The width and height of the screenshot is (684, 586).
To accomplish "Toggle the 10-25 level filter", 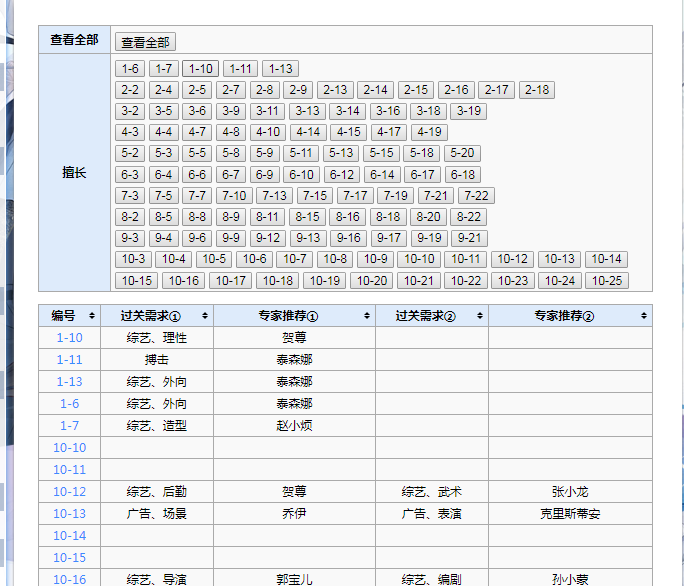I will pyautogui.click(x=606, y=281).
